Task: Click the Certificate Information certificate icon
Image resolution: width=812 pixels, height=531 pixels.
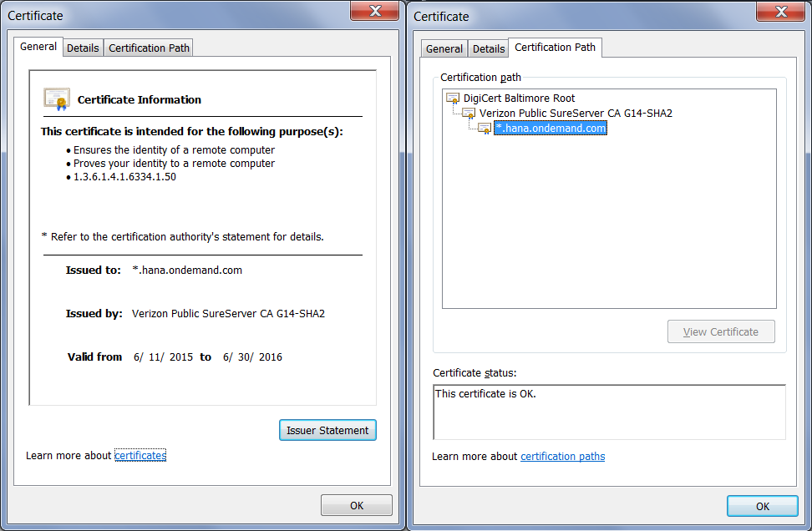Action: pyautogui.click(x=57, y=99)
